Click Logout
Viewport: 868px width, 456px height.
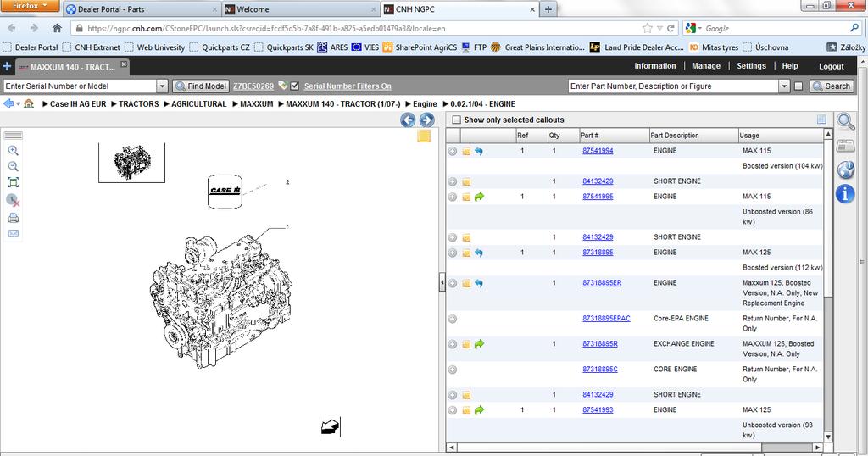point(831,66)
